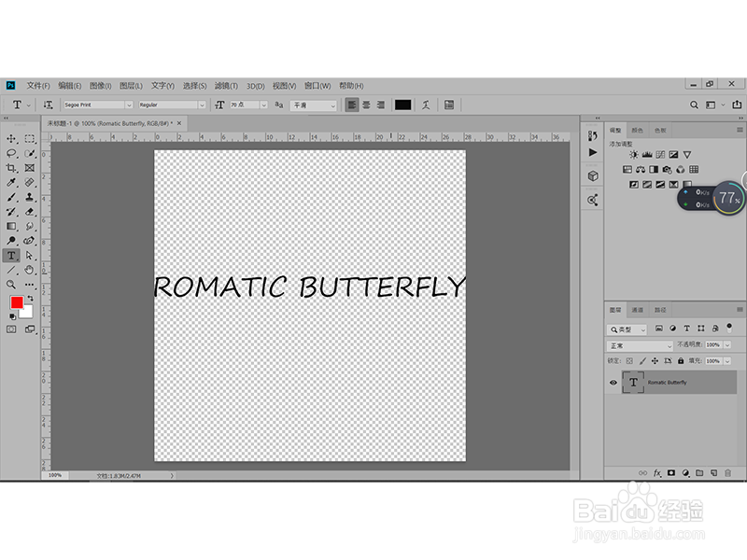Align text left
The height and width of the screenshot is (560, 747).
[352, 105]
